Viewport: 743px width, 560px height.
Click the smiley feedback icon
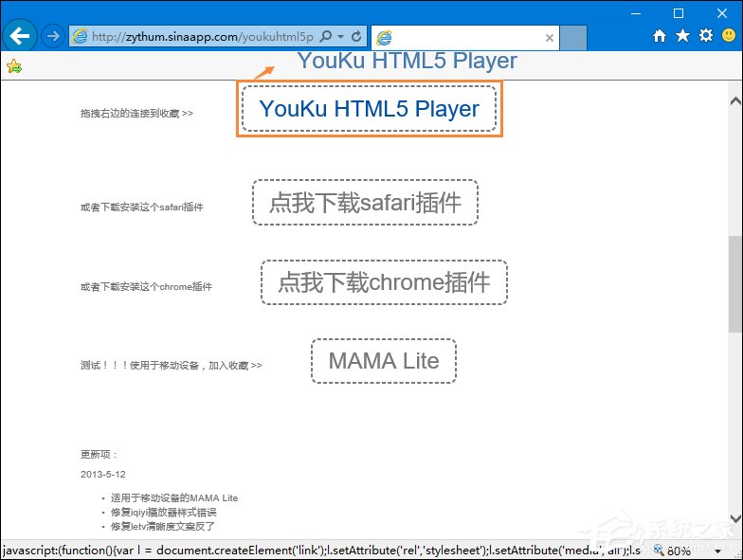(729, 35)
